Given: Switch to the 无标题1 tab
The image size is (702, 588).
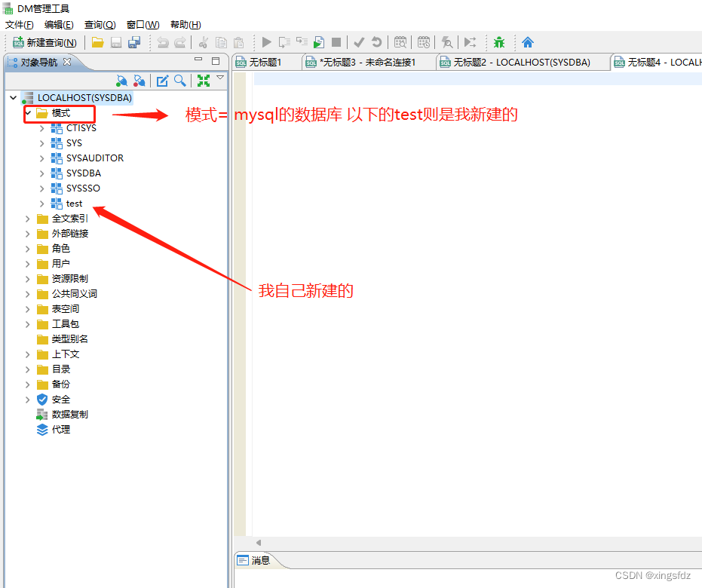Looking at the screenshot, I should [265, 63].
